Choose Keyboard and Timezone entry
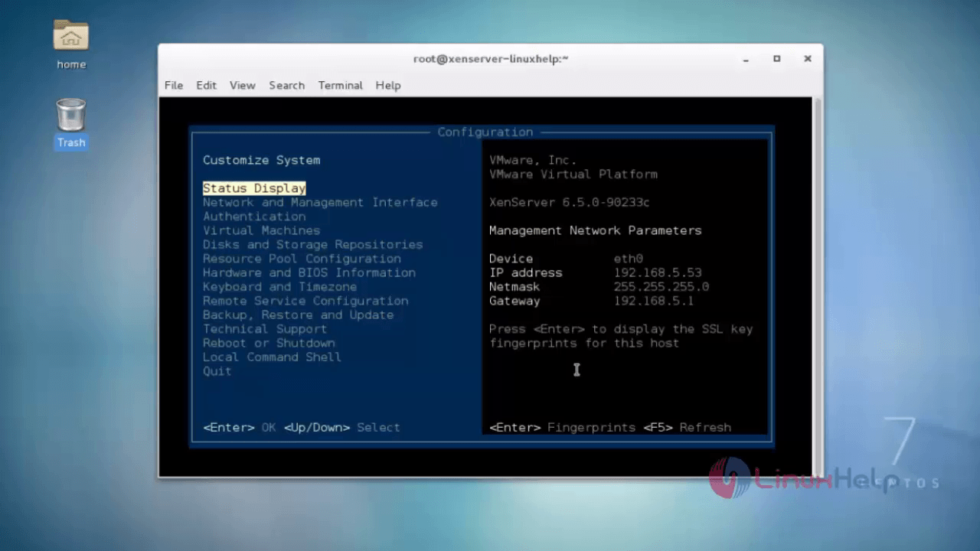 coord(279,287)
